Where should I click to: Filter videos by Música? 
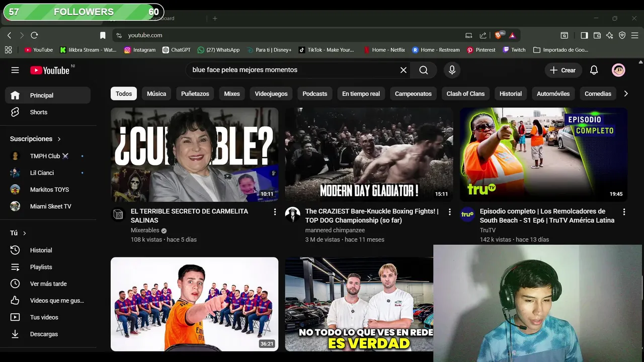[x=156, y=94]
